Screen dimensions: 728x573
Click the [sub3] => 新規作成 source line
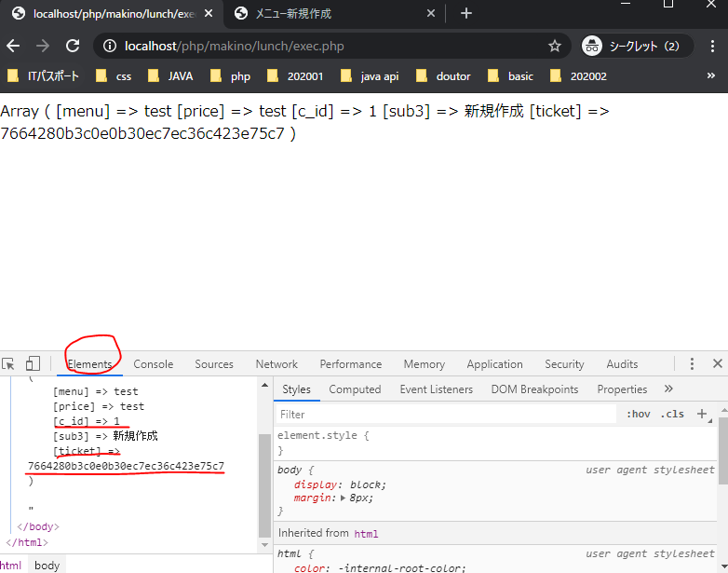(105, 436)
